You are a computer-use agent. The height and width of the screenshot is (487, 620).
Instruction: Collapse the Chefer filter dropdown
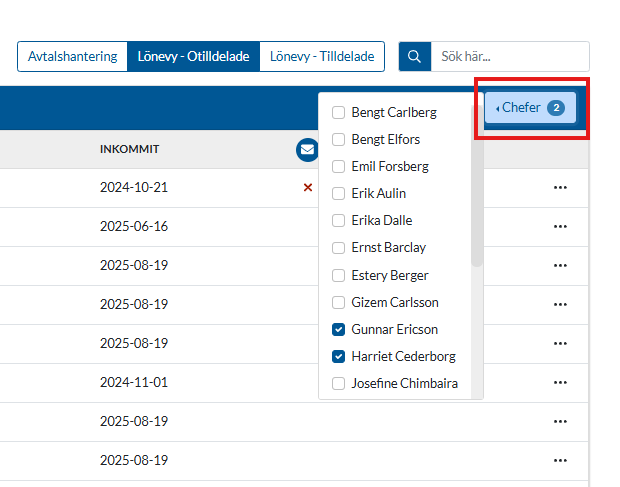pyautogui.click(x=530, y=108)
